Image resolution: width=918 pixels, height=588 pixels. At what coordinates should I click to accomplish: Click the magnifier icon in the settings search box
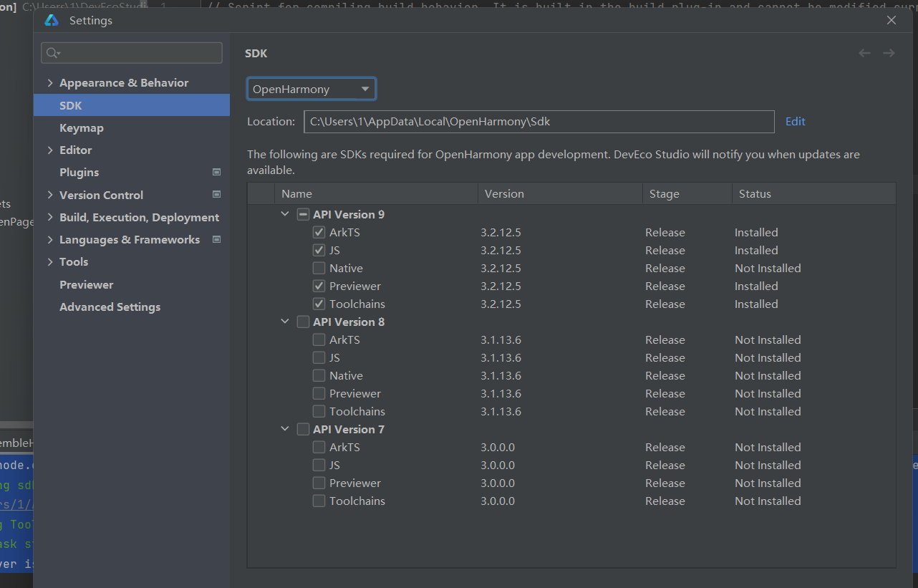[x=53, y=53]
